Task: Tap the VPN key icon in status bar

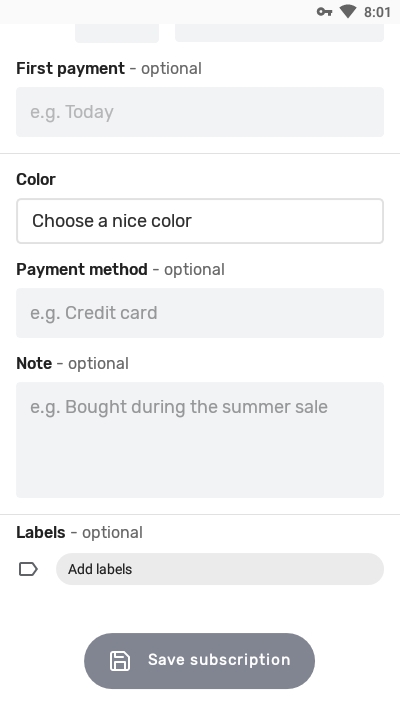Action: [324, 12]
